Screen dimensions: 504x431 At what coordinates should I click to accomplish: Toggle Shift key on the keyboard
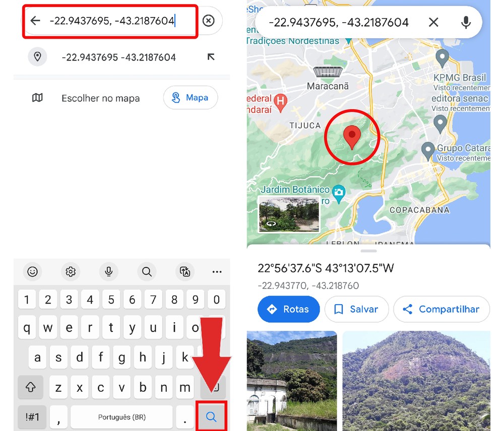(30, 387)
